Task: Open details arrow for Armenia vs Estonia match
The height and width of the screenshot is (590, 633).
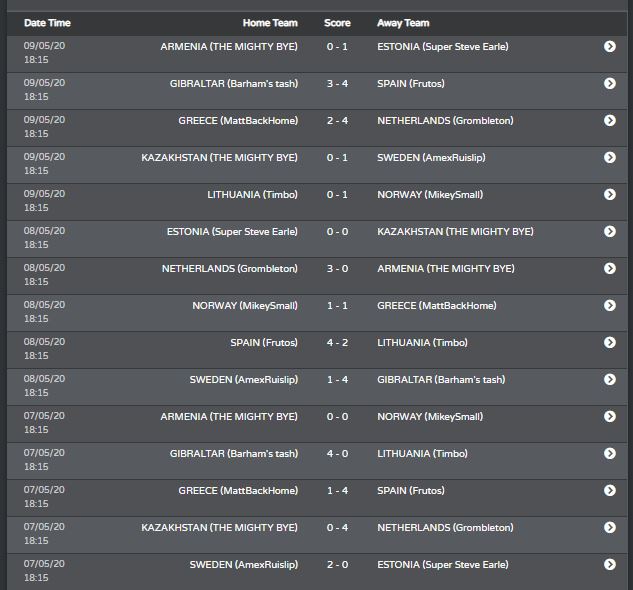Action: pyautogui.click(x=610, y=46)
